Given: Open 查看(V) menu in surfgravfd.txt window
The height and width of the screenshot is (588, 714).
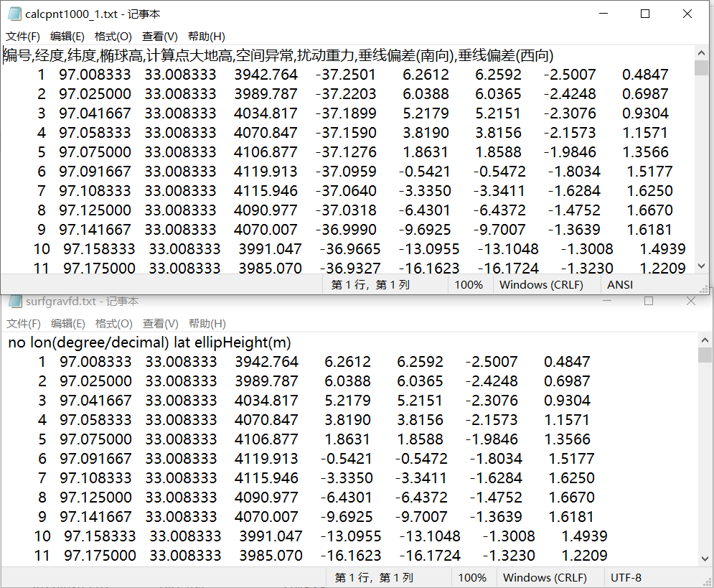Looking at the screenshot, I should [160, 323].
